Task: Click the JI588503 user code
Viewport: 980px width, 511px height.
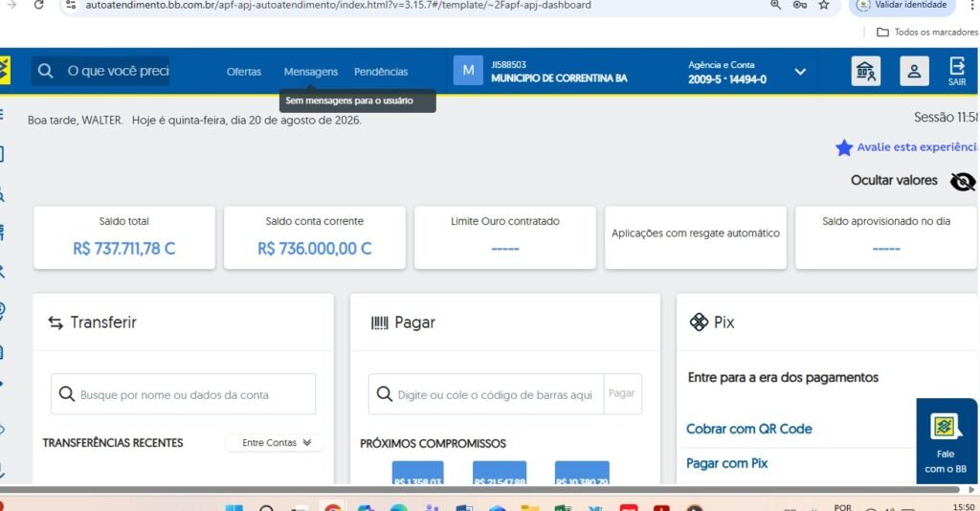Action: tap(508, 64)
